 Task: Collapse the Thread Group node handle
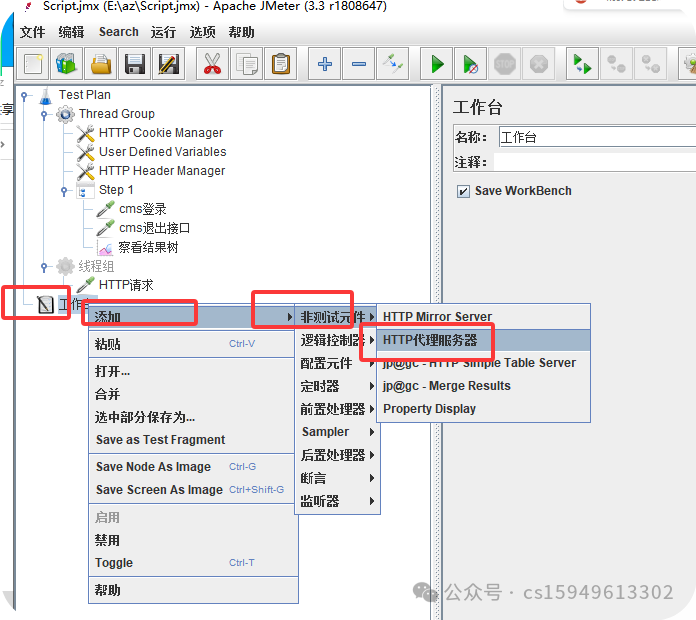tap(44, 115)
